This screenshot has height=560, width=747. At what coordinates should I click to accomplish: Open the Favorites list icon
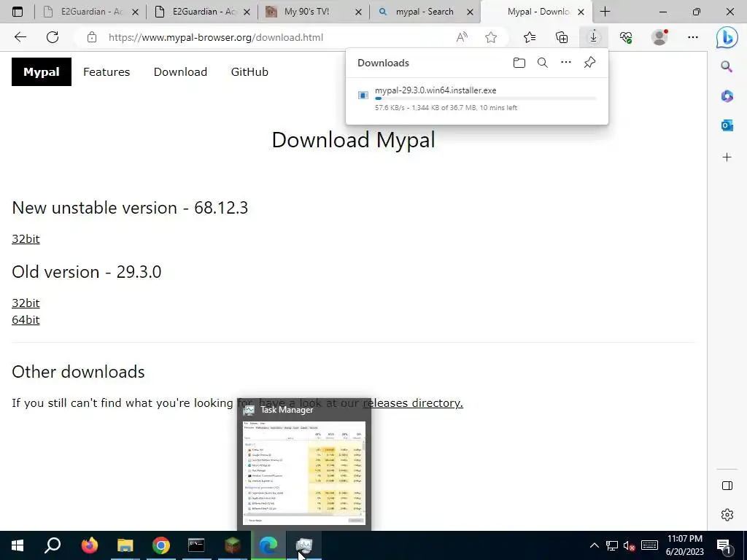pyautogui.click(x=530, y=37)
